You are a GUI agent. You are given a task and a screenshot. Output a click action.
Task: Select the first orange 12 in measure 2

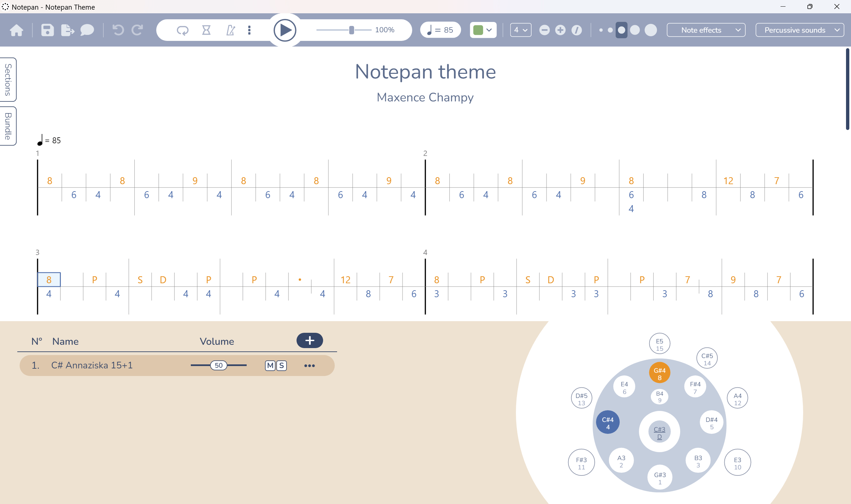[x=728, y=181]
